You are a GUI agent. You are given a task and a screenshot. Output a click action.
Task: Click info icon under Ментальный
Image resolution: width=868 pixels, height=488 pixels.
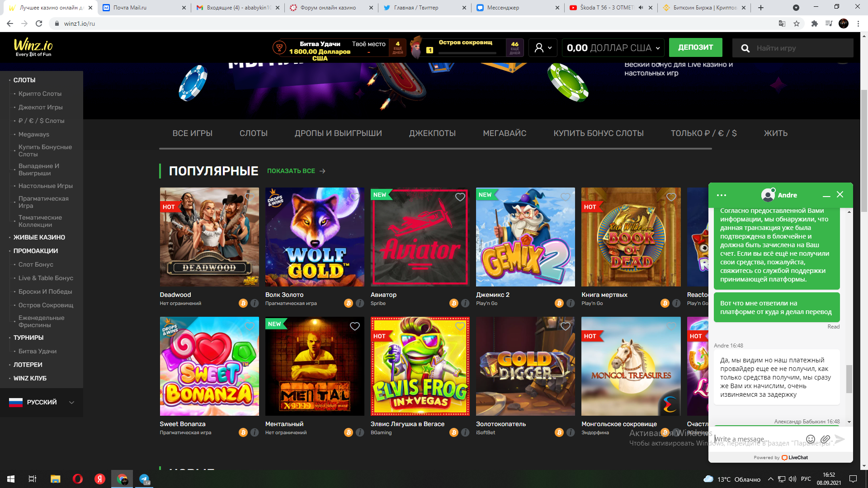coord(360,432)
